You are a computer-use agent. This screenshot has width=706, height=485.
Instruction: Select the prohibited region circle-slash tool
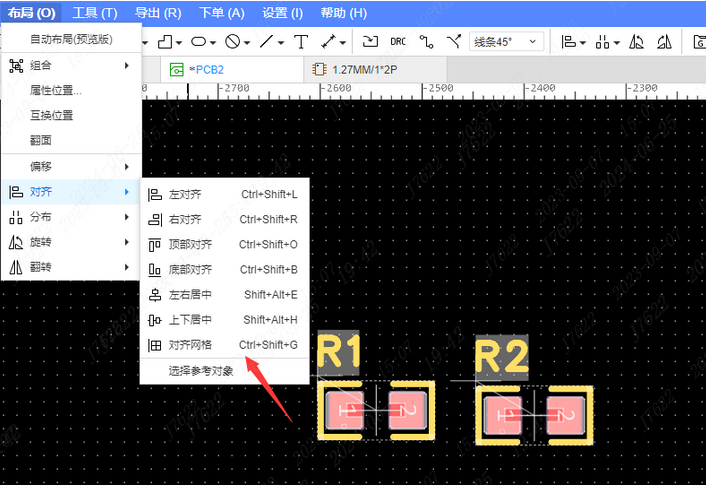(x=232, y=42)
